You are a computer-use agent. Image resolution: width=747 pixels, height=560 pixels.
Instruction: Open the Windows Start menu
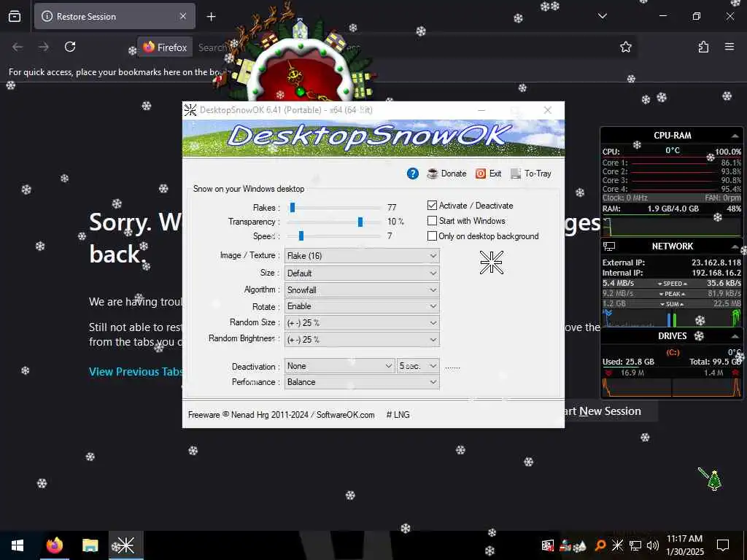coord(18,545)
